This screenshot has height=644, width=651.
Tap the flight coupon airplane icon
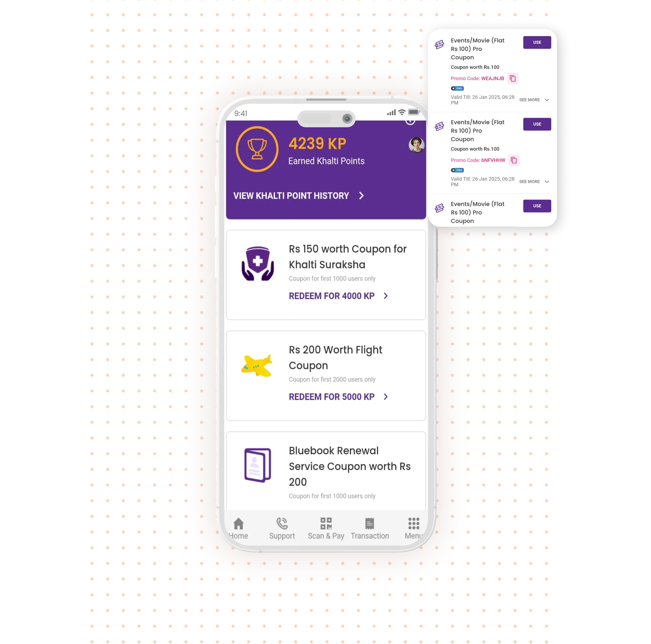pos(257,364)
